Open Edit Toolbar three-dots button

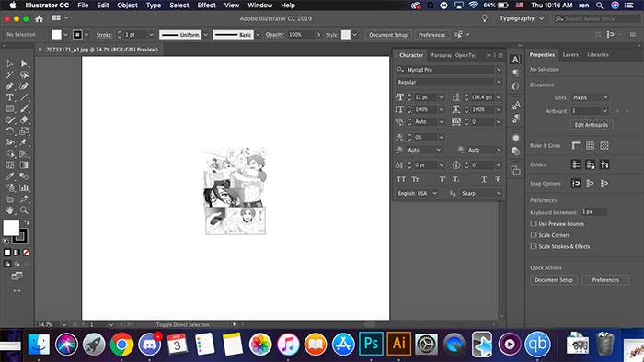tap(17, 290)
